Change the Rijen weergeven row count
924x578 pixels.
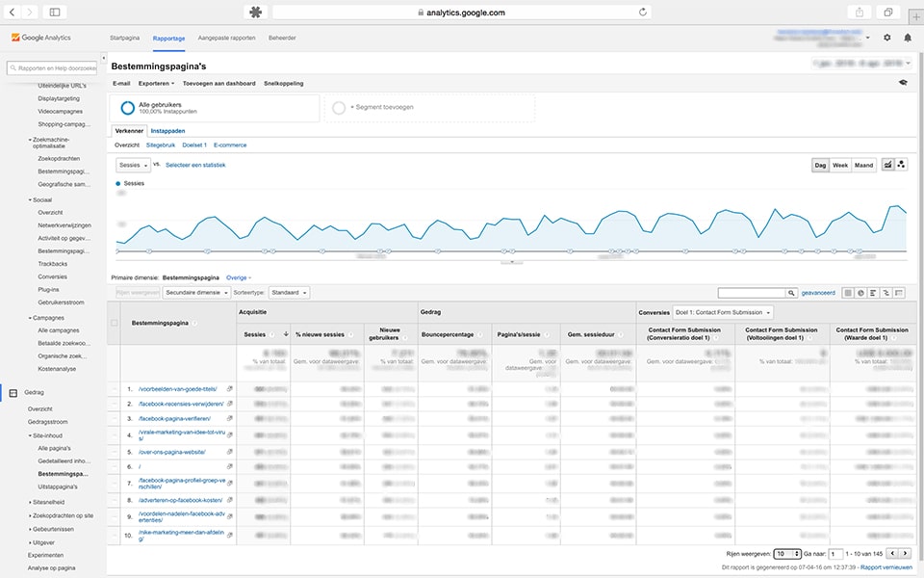click(x=787, y=554)
